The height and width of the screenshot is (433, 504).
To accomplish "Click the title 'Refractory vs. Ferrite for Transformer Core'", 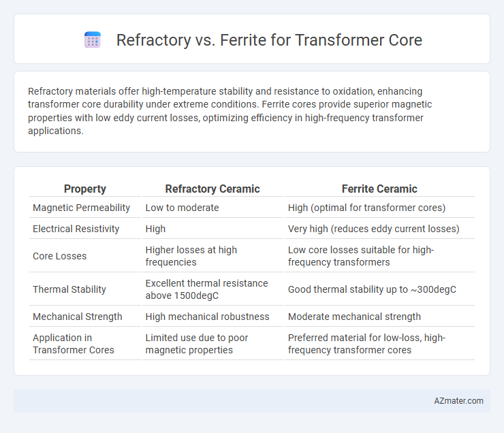I will 269,40.
